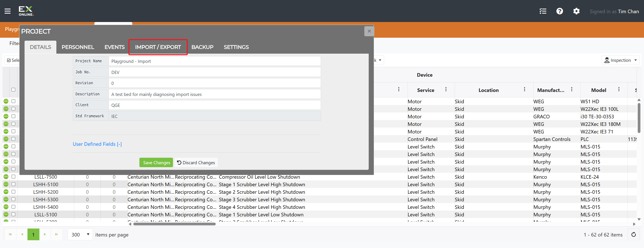The height and width of the screenshot is (248, 644).
Task: Click the EX Online logo
Action: pos(26,11)
